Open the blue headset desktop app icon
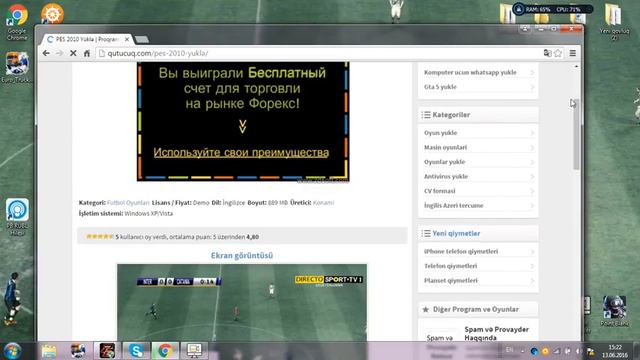 (x=17, y=217)
